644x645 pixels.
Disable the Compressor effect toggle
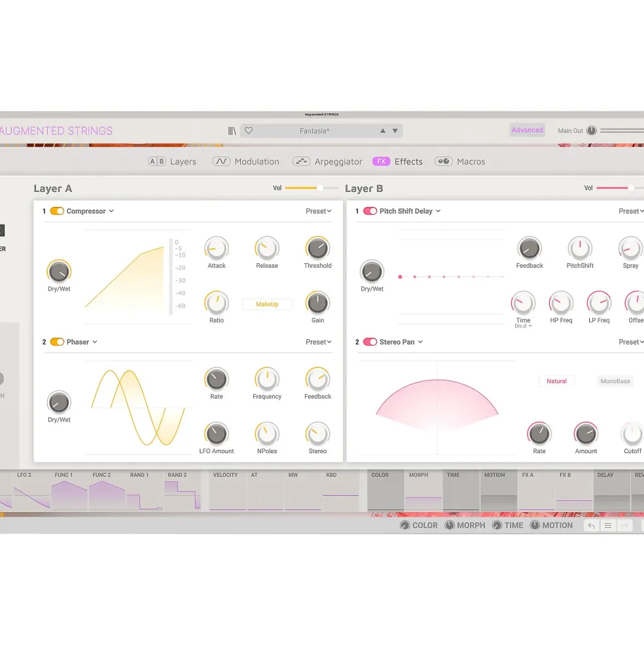pyautogui.click(x=57, y=211)
